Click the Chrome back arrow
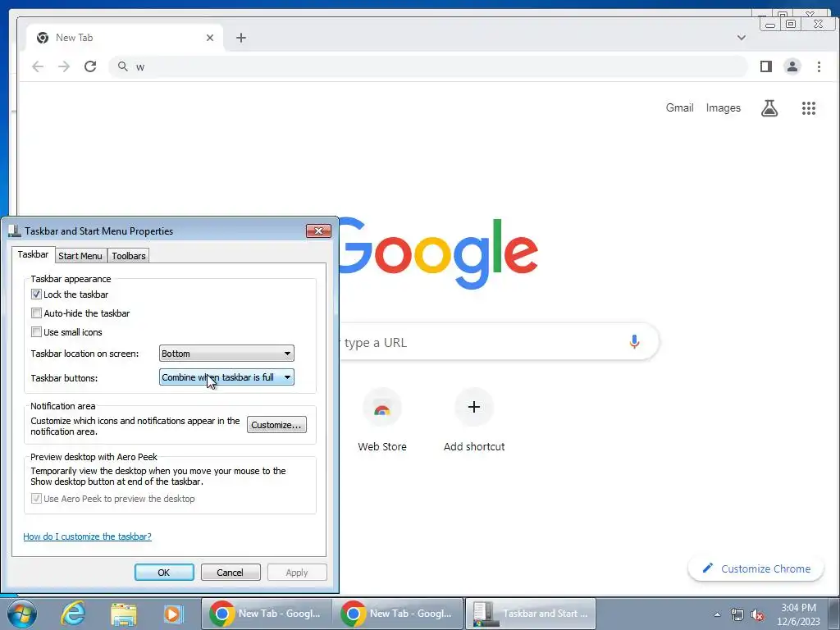840x630 pixels. (38, 66)
